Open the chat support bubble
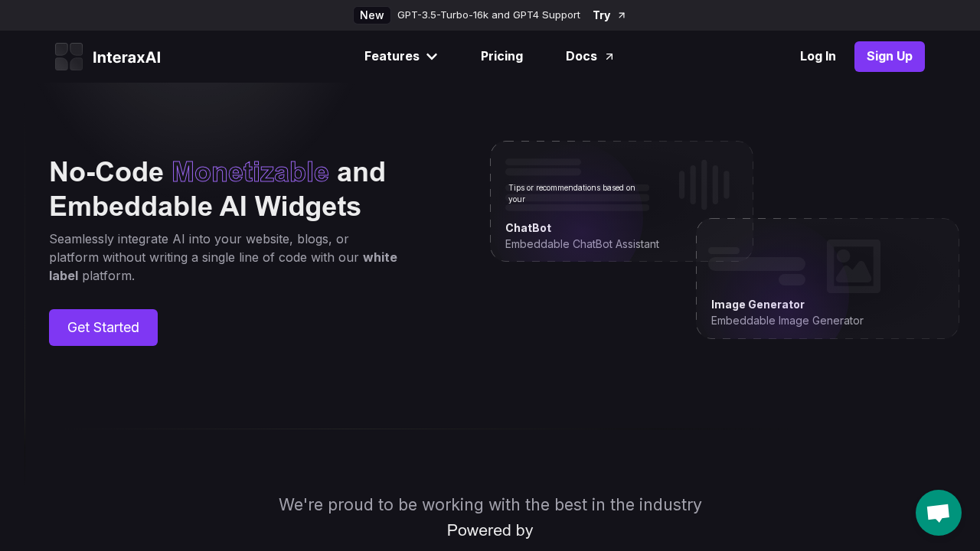 pos(938,512)
